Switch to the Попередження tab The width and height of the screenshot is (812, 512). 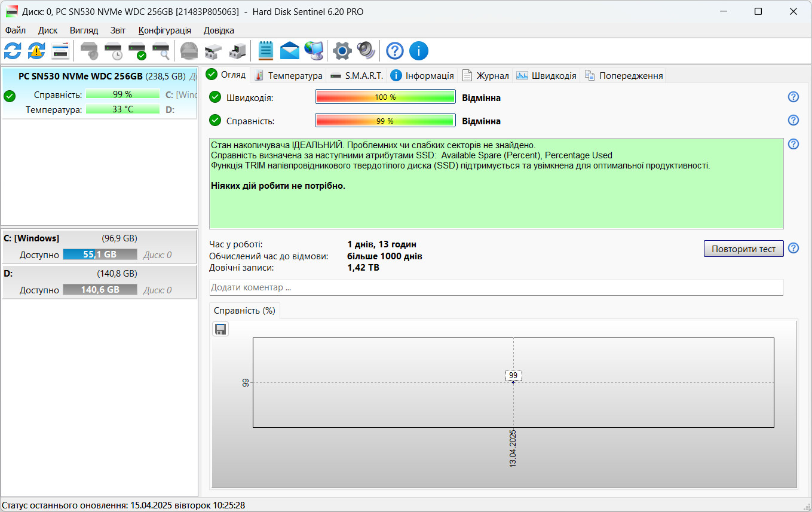[x=624, y=75]
